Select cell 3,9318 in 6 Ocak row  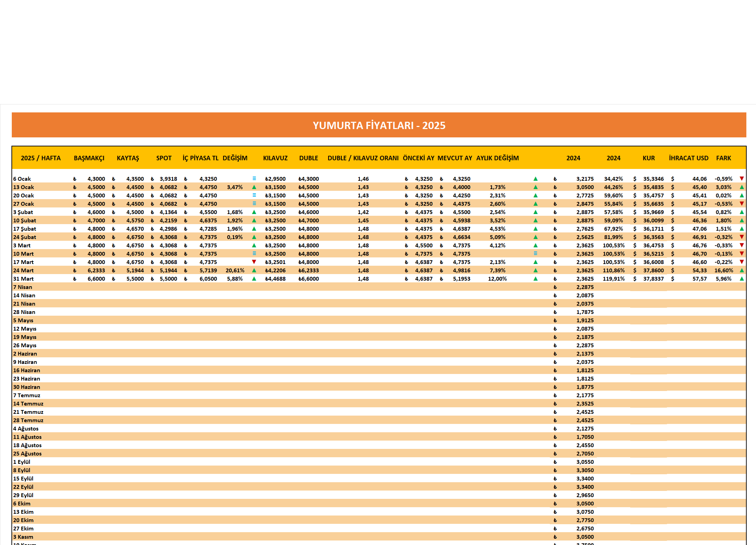[x=168, y=179]
